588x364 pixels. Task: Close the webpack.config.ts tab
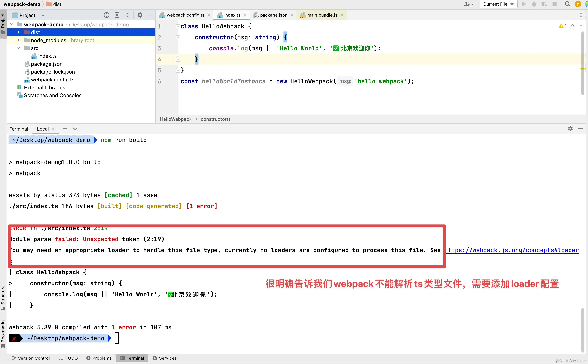209,15
